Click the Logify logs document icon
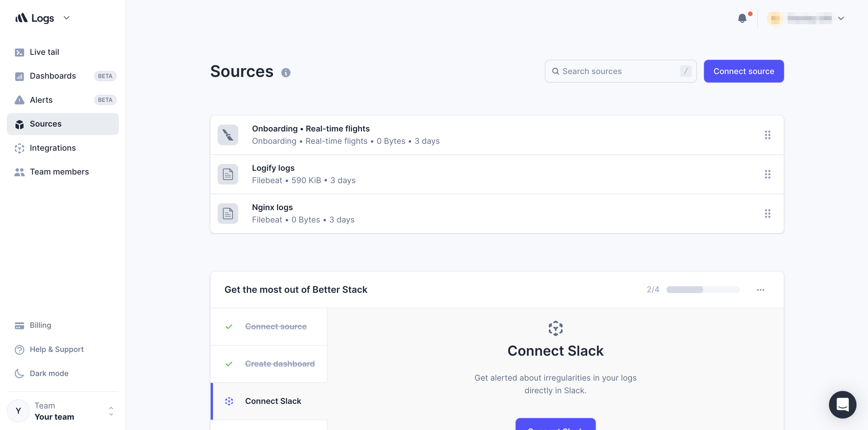 coord(228,174)
